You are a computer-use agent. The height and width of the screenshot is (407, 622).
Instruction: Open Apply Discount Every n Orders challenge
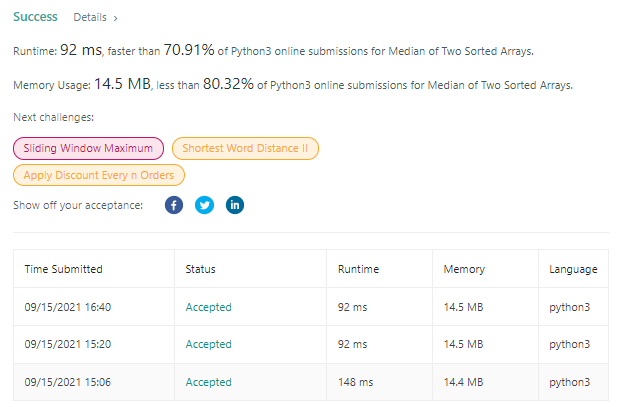click(99, 175)
